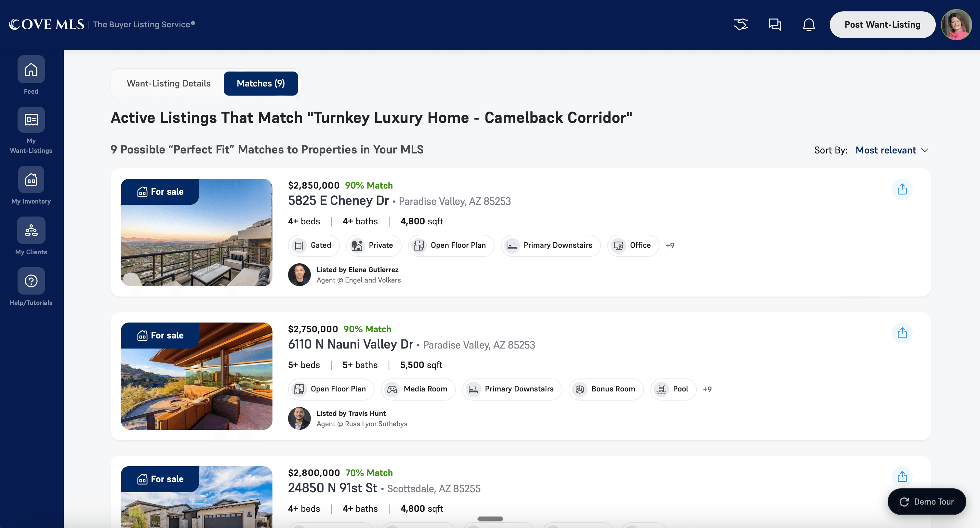Open 6110 N Nauni Valley Dr listing title
The width and height of the screenshot is (980, 528).
351,344
